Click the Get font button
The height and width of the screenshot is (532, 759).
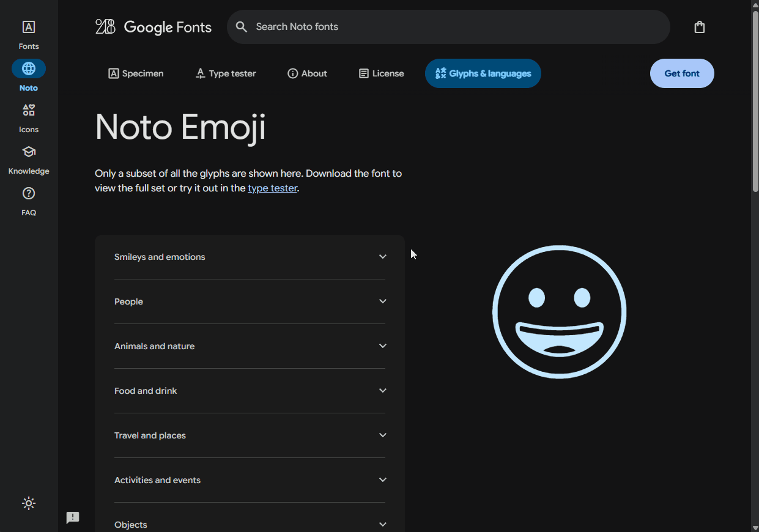[x=681, y=73]
